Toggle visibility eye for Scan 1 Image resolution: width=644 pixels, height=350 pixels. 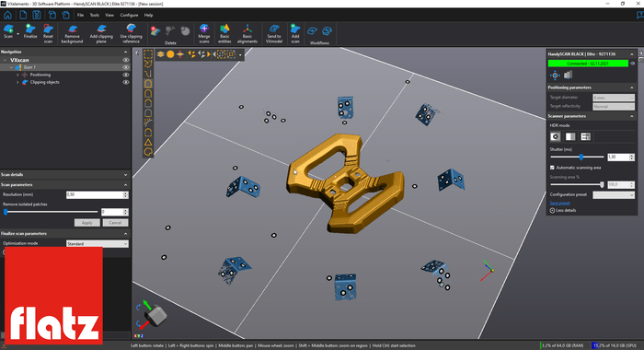pos(126,67)
